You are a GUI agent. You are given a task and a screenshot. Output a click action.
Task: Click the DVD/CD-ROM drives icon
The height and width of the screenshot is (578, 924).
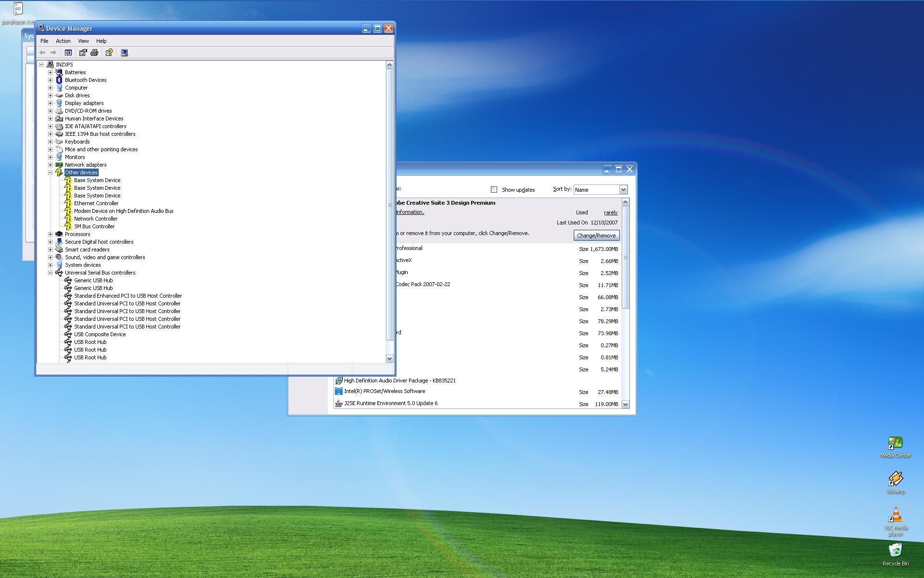59,111
